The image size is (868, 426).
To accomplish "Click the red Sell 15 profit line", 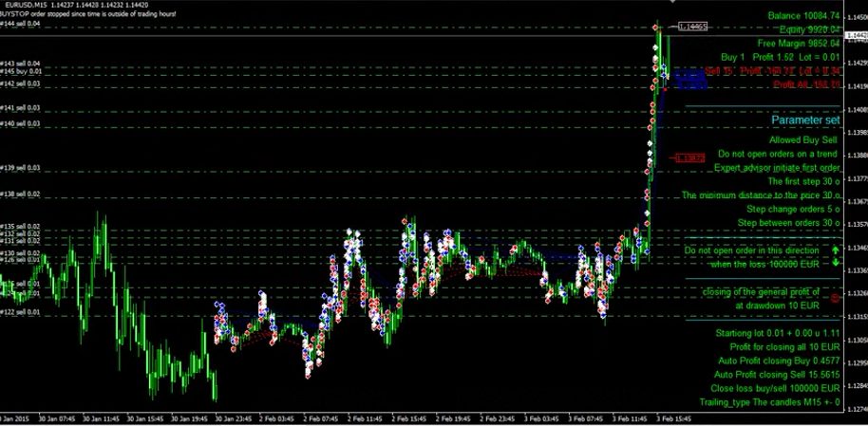I will (x=772, y=71).
